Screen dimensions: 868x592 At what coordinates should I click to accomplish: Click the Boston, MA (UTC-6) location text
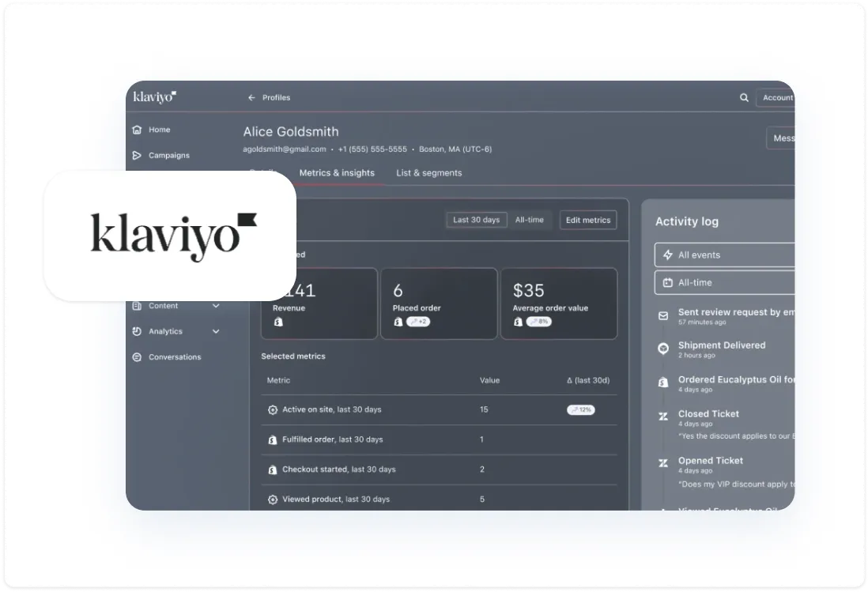click(455, 149)
